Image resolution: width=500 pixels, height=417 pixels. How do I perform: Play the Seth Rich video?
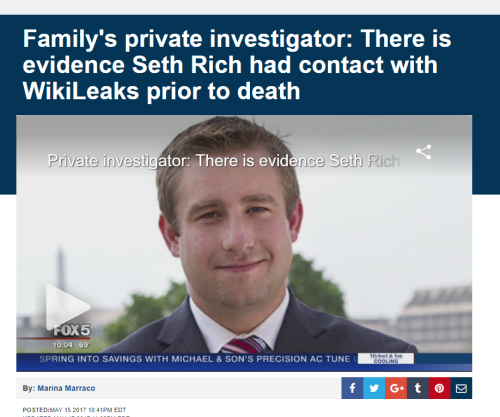tap(68, 307)
